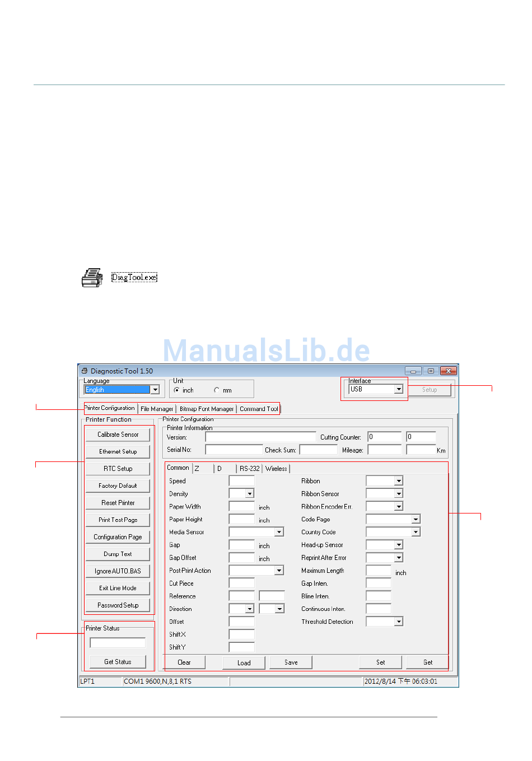Image resolution: width=532 pixels, height=761 pixels.
Task: Click the Factory Default button
Action: tap(118, 486)
